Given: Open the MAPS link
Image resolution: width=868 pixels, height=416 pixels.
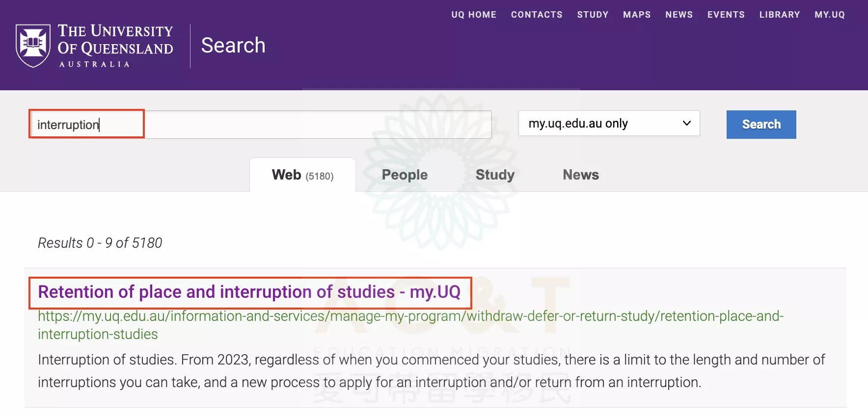Looking at the screenshot, I should tap(637, 15).
